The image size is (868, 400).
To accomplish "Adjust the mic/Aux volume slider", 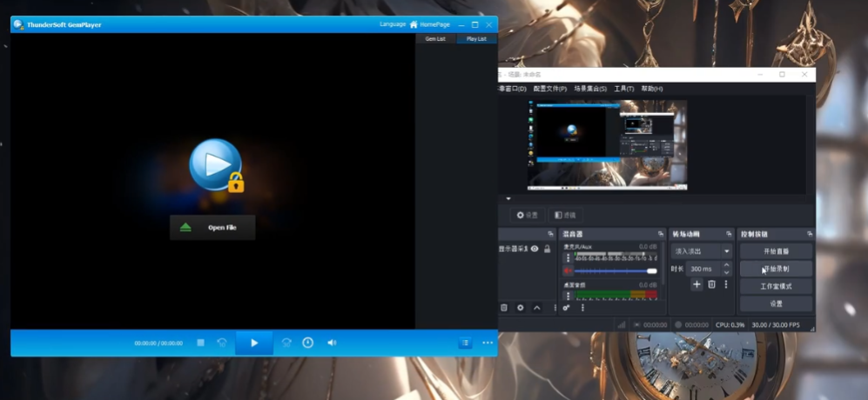I will click(616, 271).
